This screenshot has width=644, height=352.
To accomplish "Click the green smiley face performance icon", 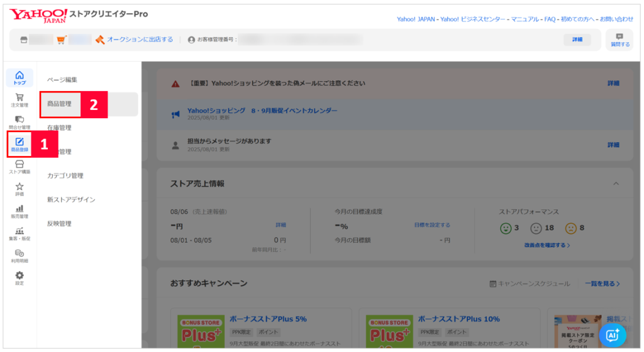I will click(506, 228).
